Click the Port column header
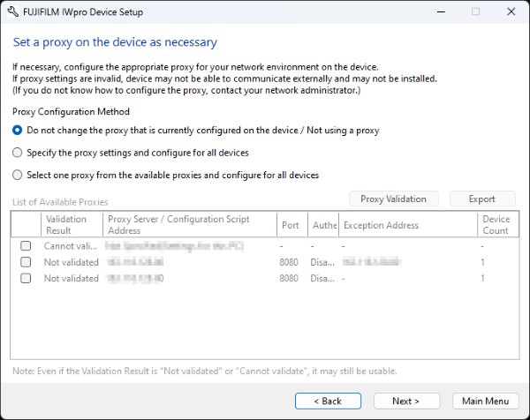The image size is (530, 420). click(x=292, y=224)
